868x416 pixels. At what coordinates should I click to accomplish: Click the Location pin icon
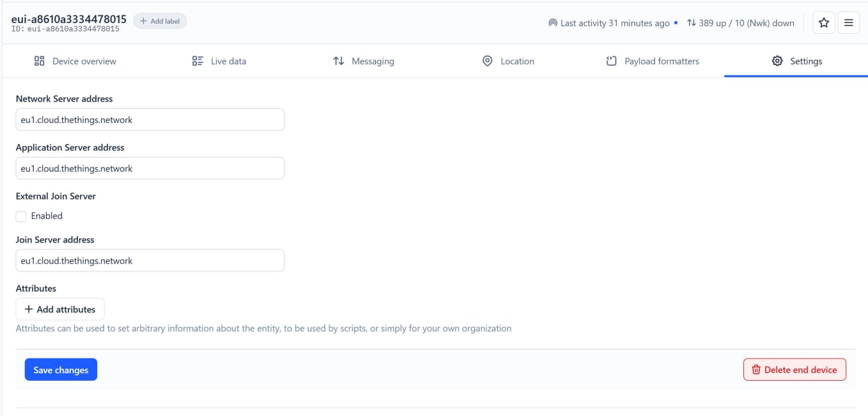click(487, 61)
